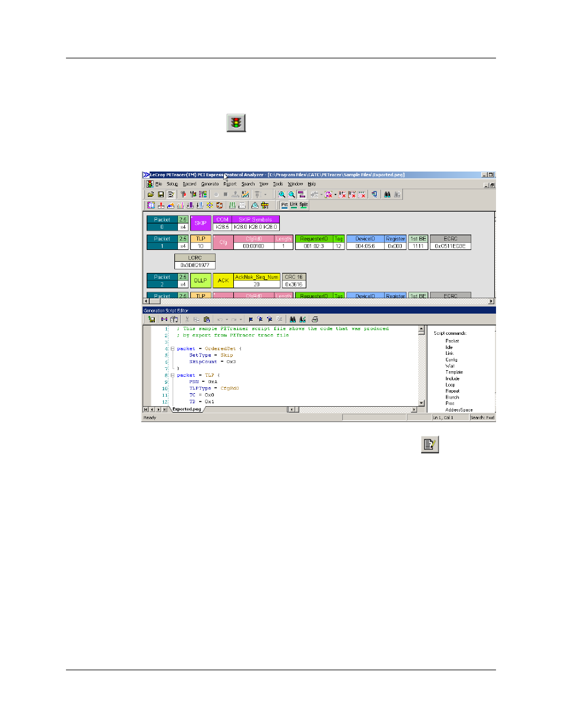The width and height of the screenshot is (562, 728).
Task: Open the File menu
Action: click(158, 184)
